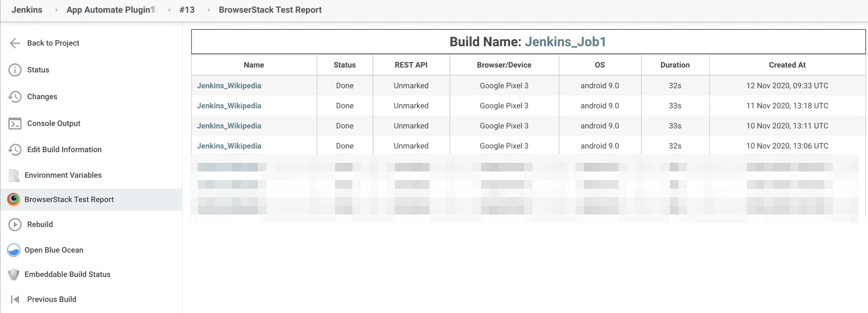This screenshot has height=313, width=868.
Task: Select the Environment Variables document icon
Action: (x=14, y=175)
